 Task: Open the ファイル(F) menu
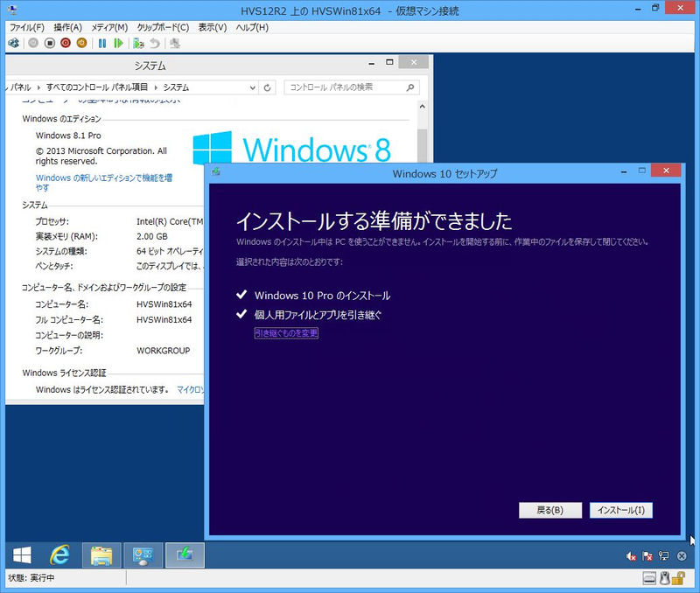click(x=27, y=27)
